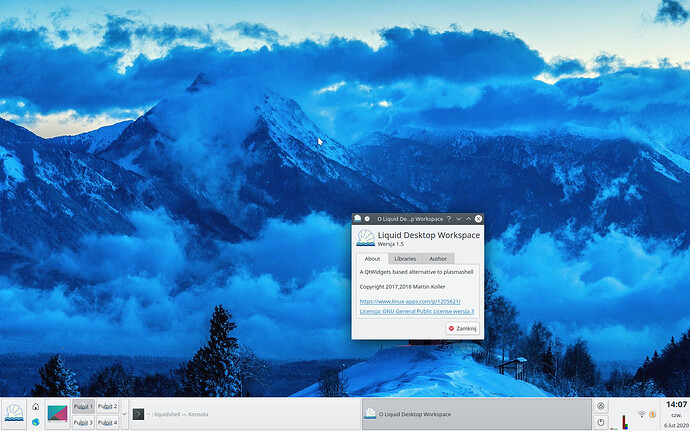Switch to virtual desktop Pulpit 2

click(x=107, y=406)
